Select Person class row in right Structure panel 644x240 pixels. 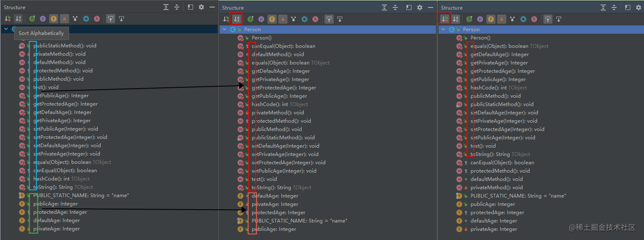541,30
